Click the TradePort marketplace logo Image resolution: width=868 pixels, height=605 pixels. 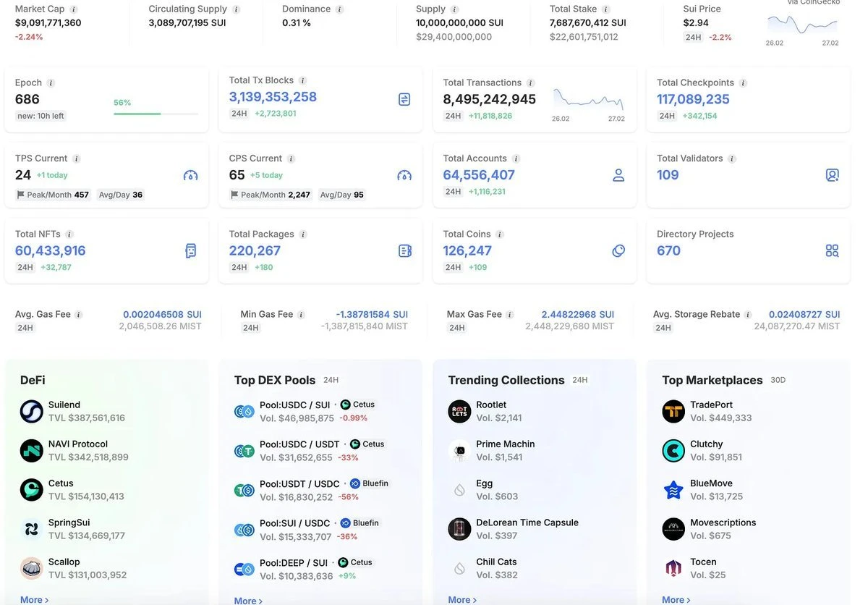[x=673, y=412]
